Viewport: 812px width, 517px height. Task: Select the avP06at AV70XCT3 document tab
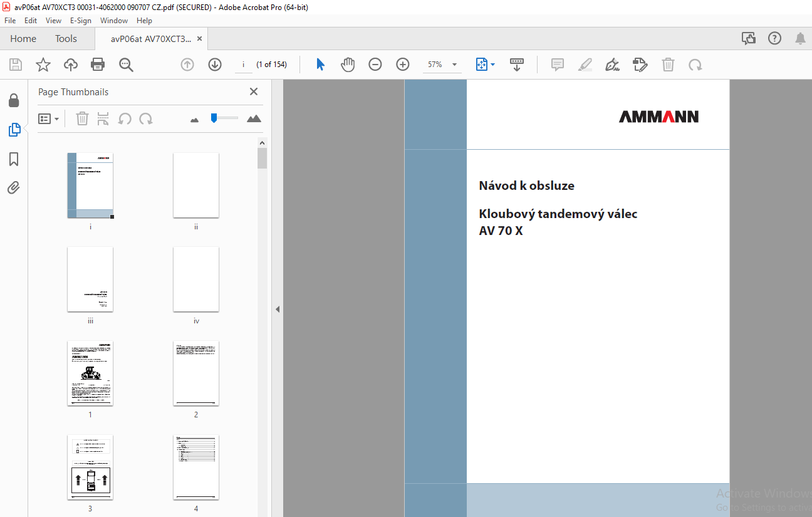151,39
